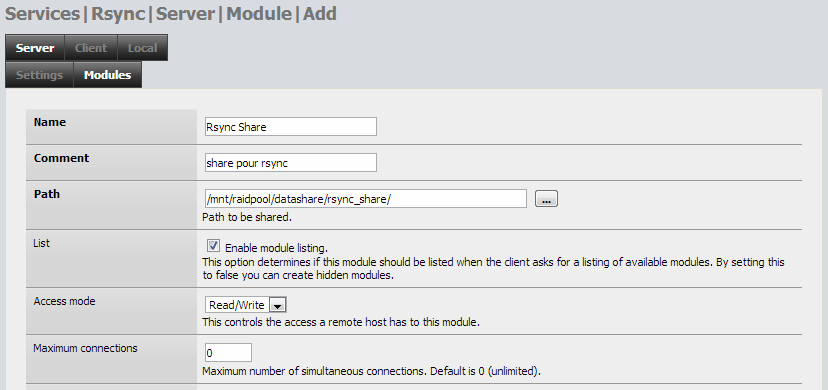The height and width of the screenshot is (390, 828).
Task: Click the Maximum connections field
Action: click(x=228, y=353)
